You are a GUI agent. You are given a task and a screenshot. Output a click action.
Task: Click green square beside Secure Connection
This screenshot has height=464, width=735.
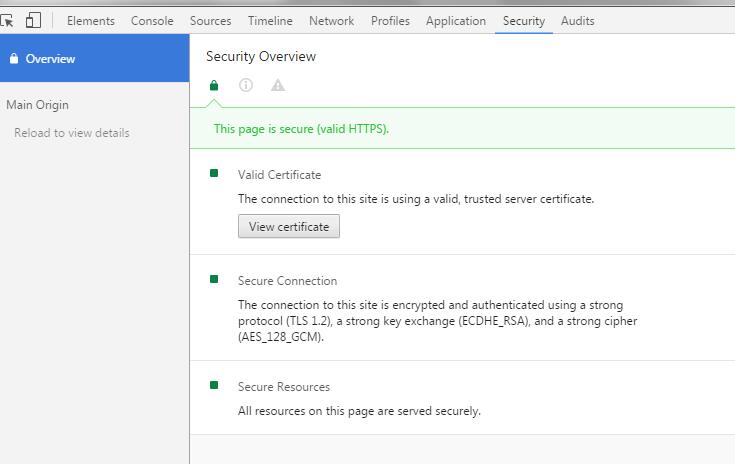point(214,279)
